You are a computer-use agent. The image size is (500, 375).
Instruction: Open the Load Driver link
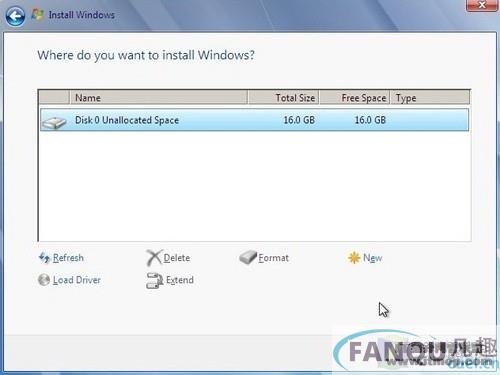click(x=77, y=280)
